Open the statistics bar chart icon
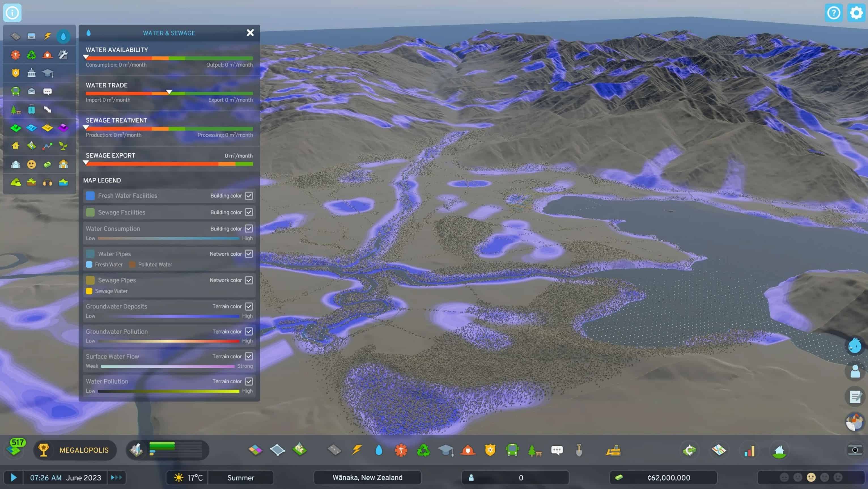The height and width of the screenshot is (489, 868). (x=749, y=450)
